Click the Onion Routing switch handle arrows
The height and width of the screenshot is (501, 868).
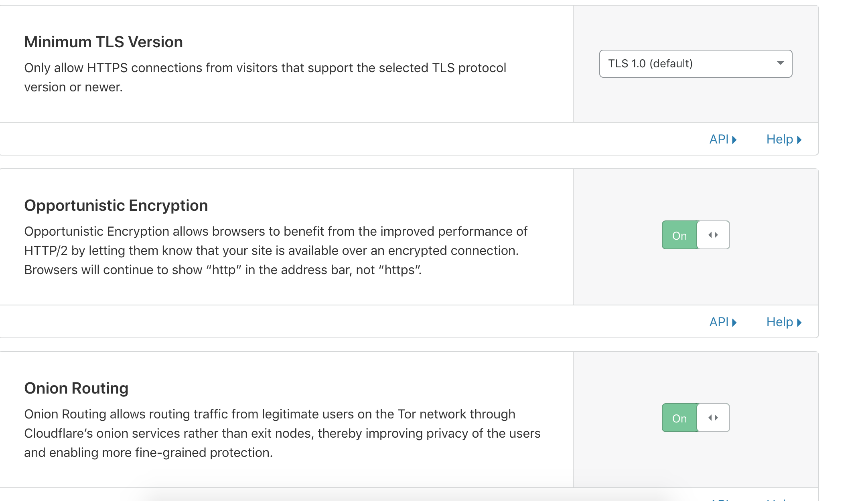click(x=713, y=418)
